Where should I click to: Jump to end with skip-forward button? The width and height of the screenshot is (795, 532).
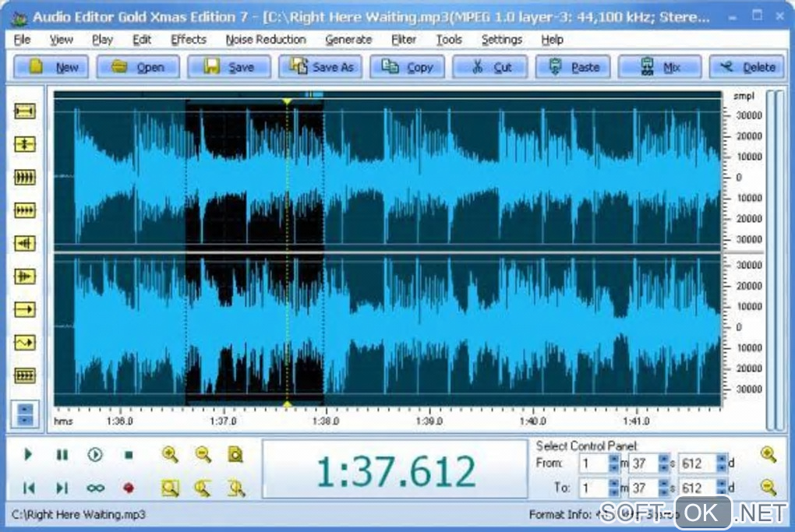(62, 488)
